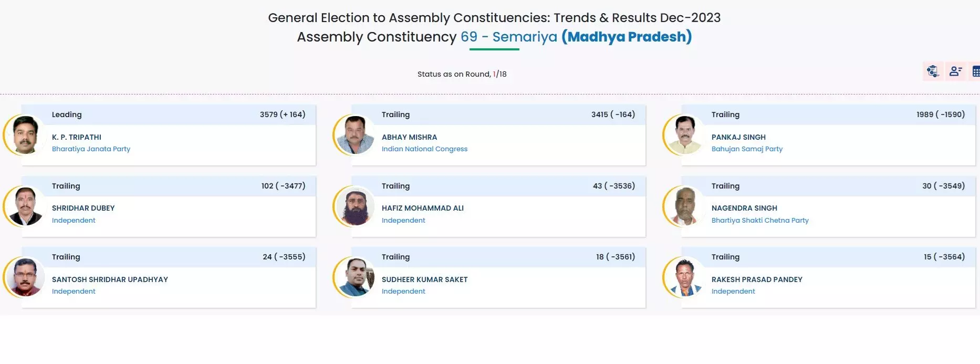Click Santosh Shridhar Upadhyay's photo
The height and width of the screenshot is (364, 980).
[x=25, y=277]
